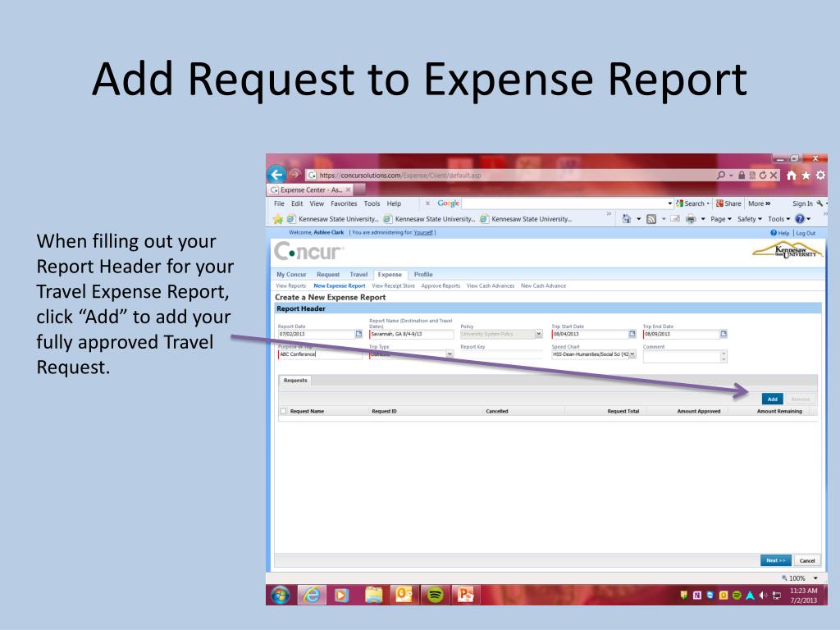Image resolution: width=840 pixels, height=630 pixels.
Task: Click the Approve Reports link
Action: pos(441,286)
